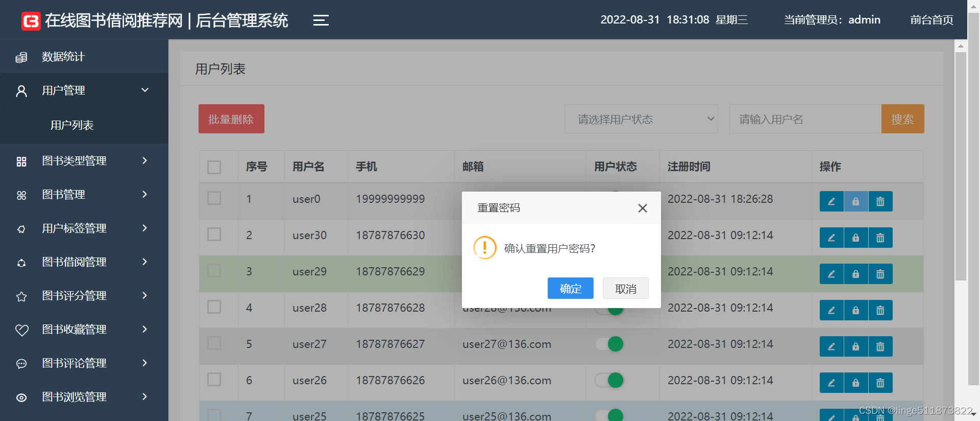Check the select-all checkbox in table header
The height and width of the screenshot is (421, 980).
tap(214, 167)
